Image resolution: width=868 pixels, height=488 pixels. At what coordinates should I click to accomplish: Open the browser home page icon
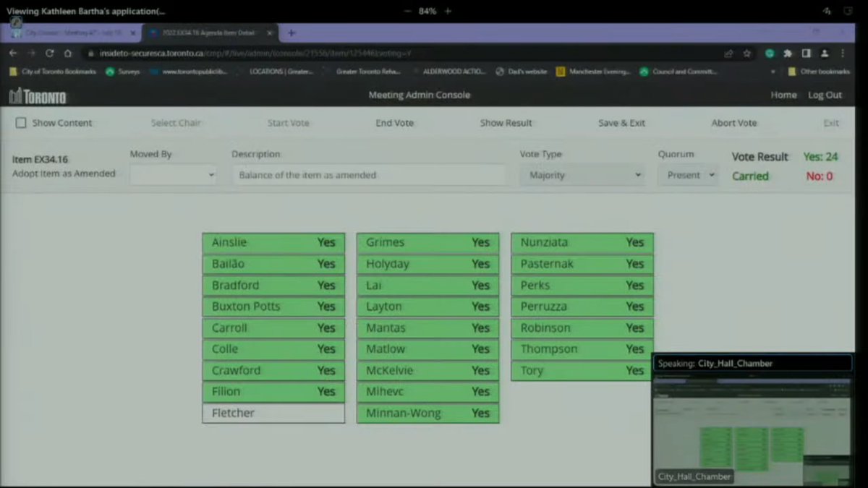click(x=67, y=53)
